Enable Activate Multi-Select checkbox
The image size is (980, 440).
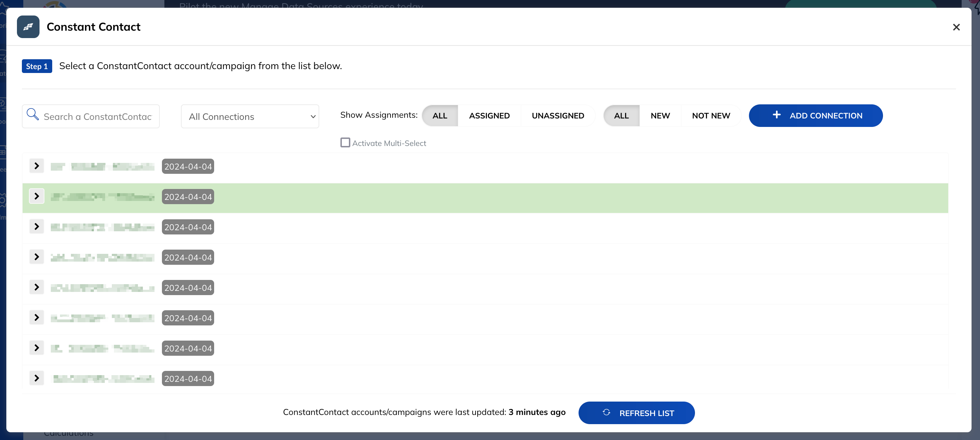pyautogui.click(x=345, y=142)
